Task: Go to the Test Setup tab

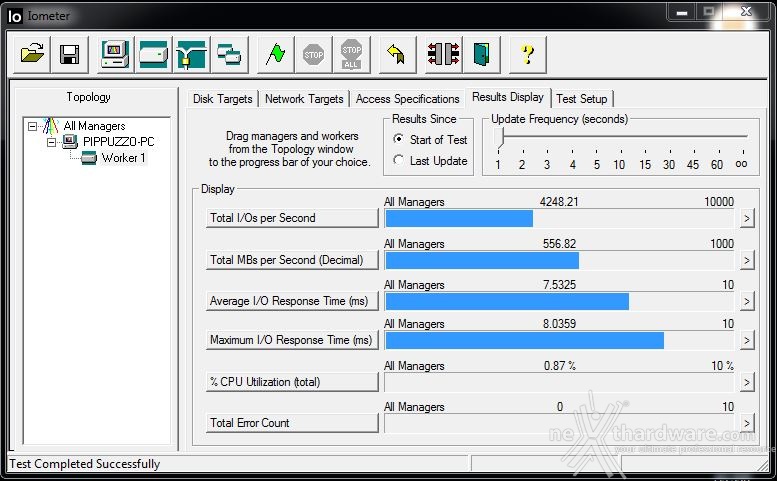Action: (x=582, y=99)
